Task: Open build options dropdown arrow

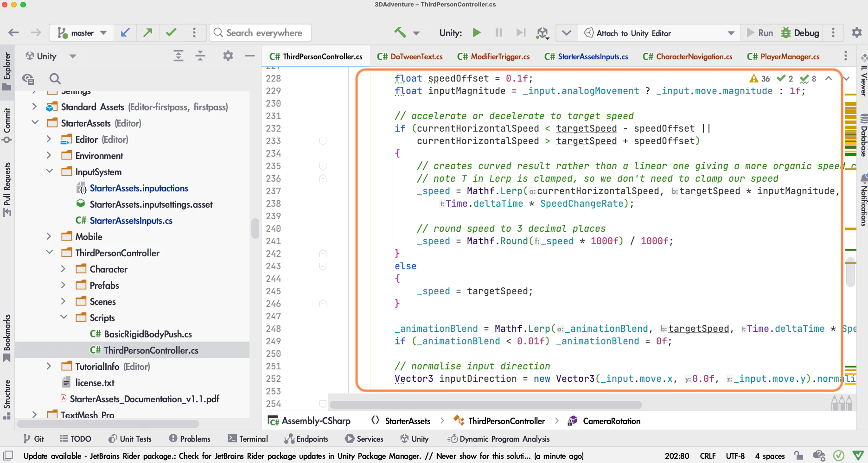Action: click(x=416, y=33)
